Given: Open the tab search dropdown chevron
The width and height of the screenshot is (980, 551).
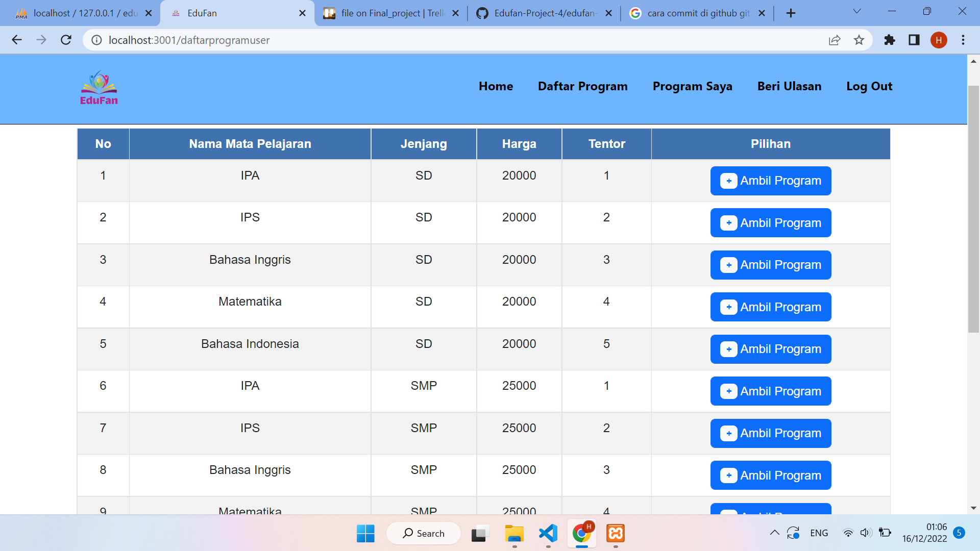Looking at the screenshot, I should point(856,11).
